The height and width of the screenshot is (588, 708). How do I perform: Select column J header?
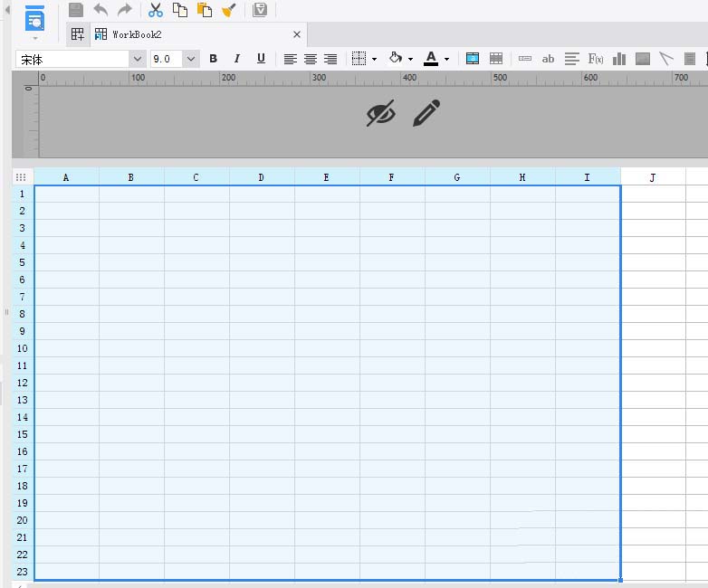pyautogui.click(x=653, y=177)
